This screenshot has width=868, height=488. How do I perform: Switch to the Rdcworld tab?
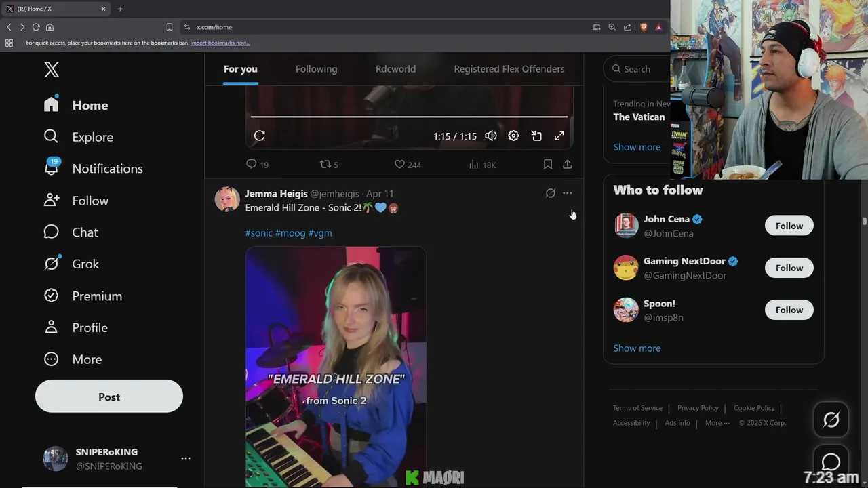point(395,68)
